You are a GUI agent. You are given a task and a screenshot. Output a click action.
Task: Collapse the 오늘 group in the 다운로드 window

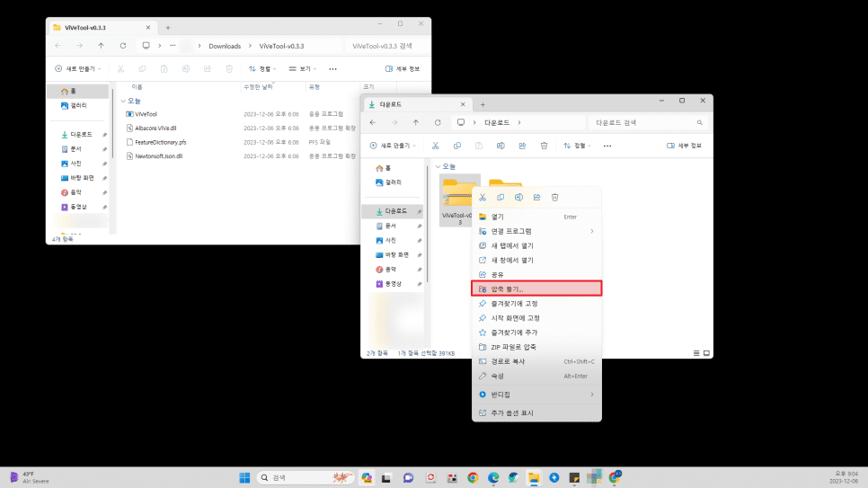point(438,166)
